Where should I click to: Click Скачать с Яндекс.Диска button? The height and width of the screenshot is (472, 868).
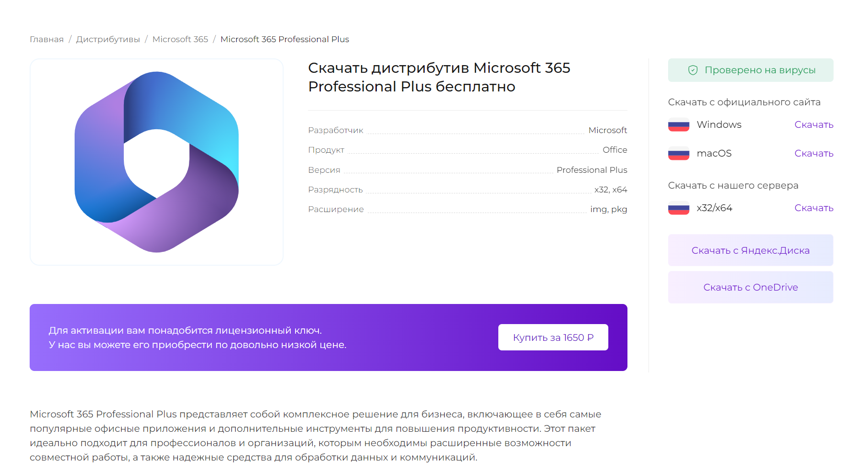pyautogui.click(x=750, y=250)
